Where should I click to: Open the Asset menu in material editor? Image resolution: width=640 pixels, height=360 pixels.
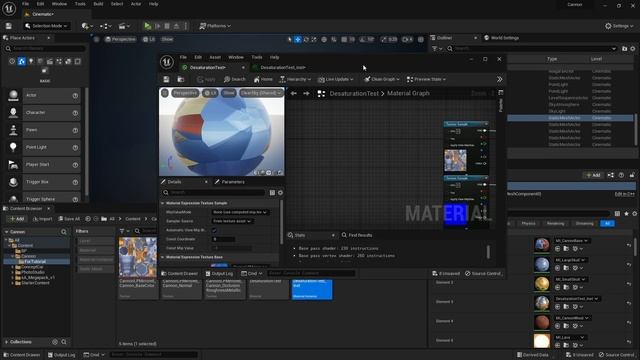pos(215,57)
